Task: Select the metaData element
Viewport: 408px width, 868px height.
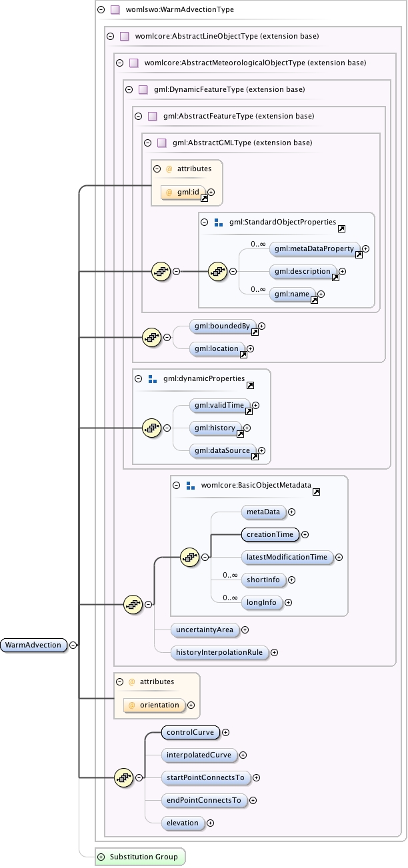Action: [263, 512]
